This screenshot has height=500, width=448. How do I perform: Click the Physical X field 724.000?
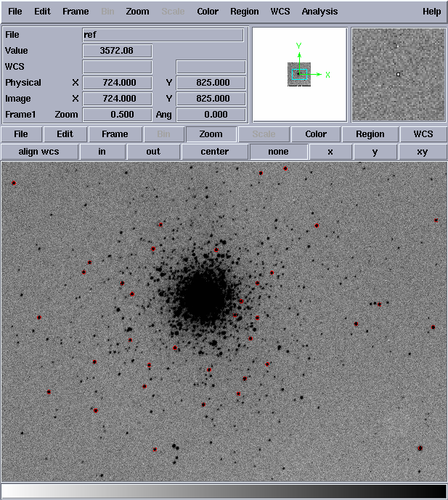[117, 83]
